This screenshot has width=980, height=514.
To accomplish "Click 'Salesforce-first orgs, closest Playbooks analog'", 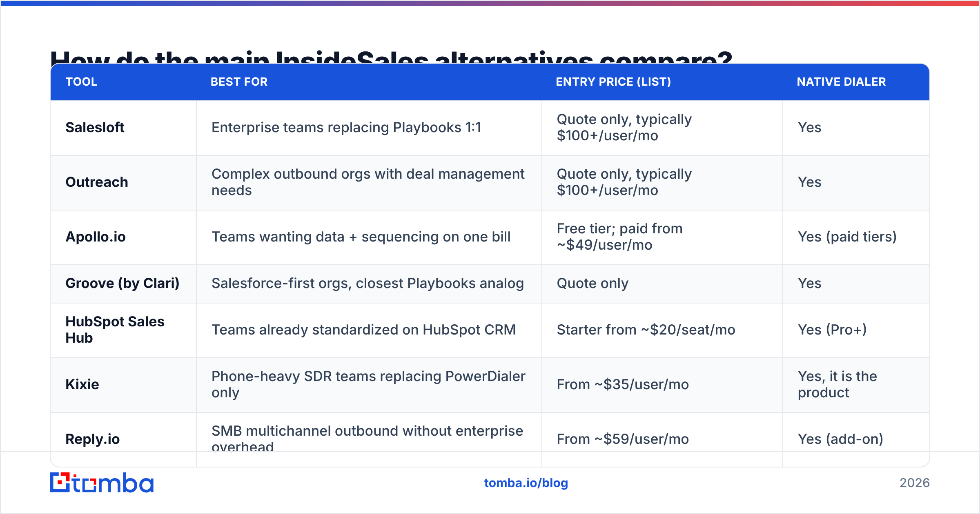I will (x=367, y=283).
